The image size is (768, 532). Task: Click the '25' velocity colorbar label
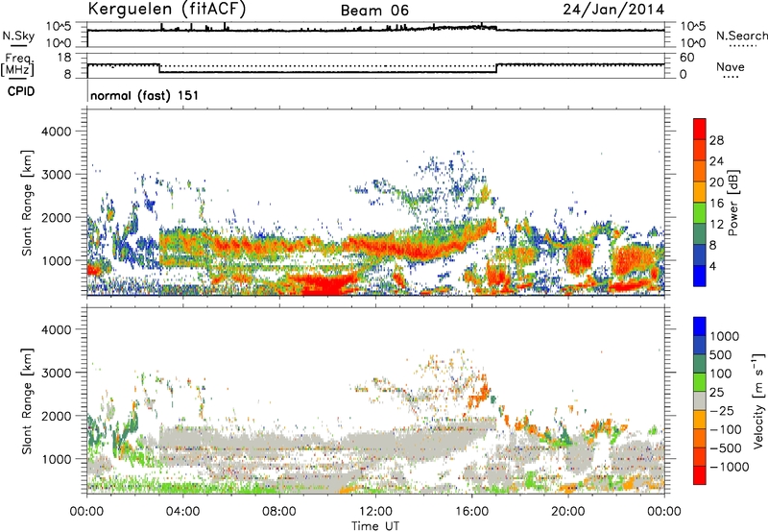[717, 393]
